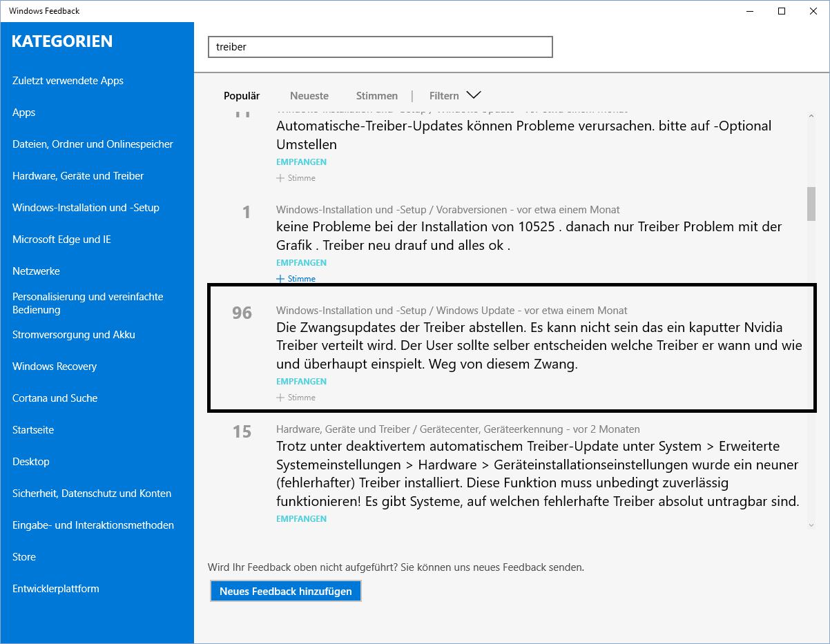This screenshot has width=830, height=644.
Task: Close the Windows Feedback window
Action: coord(813,11)
